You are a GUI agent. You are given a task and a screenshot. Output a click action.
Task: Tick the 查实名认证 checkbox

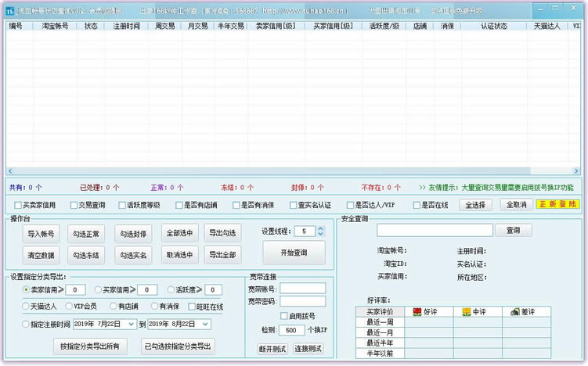(292, 205)
